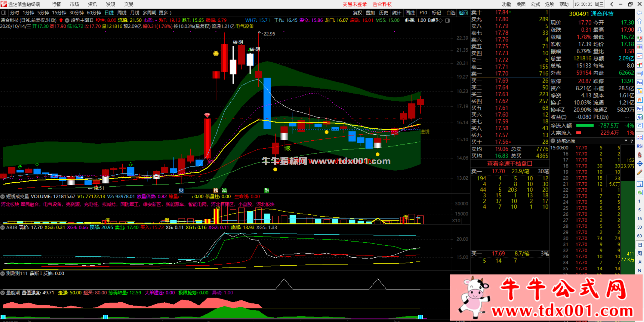Switch to 1-minute period in sidebar
The image size is (644, 322).
coord(639,201)
